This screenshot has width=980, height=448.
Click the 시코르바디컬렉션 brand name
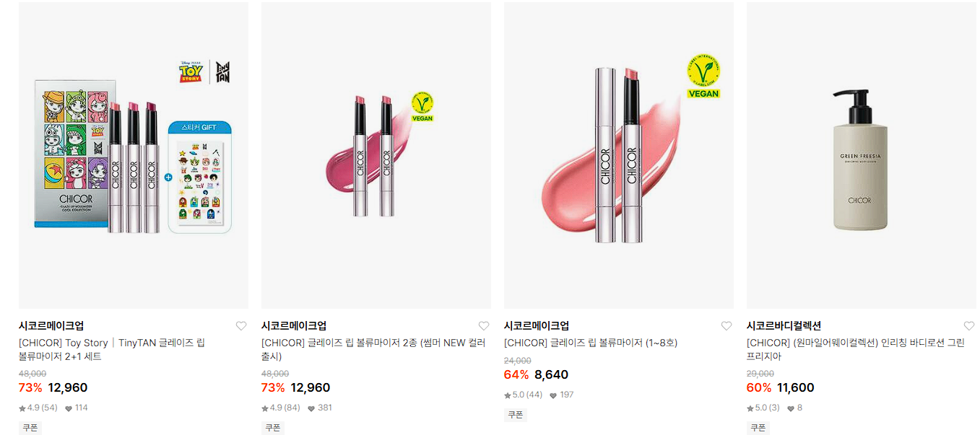point(784,326)
